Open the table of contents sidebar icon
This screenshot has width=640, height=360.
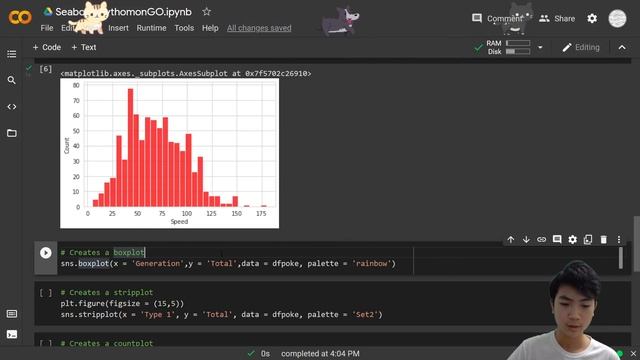coord(11,54)
